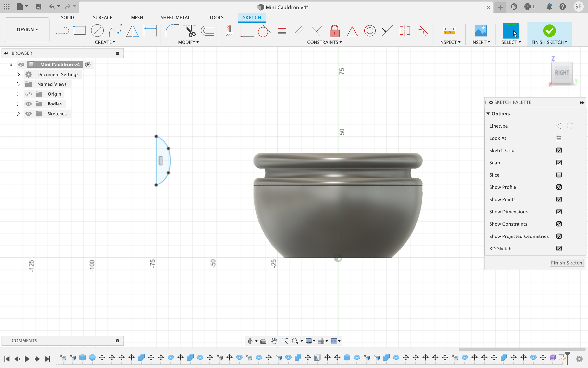Disable the Show Profile checkbox
Viewport: 588px width, 368px height.
559,187
